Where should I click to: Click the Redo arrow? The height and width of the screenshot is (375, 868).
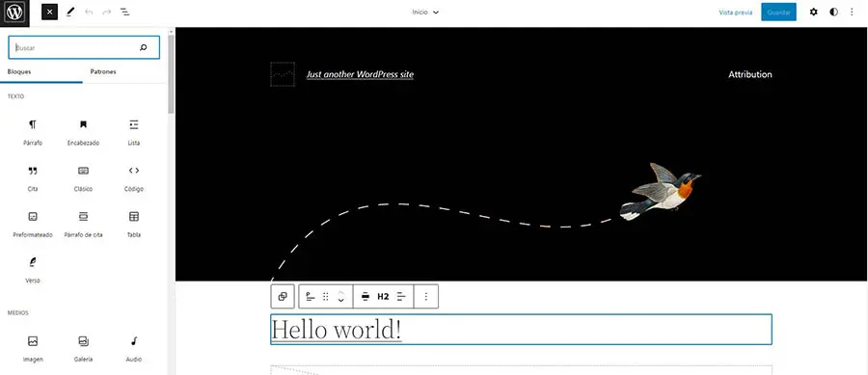tap(107, 12)
